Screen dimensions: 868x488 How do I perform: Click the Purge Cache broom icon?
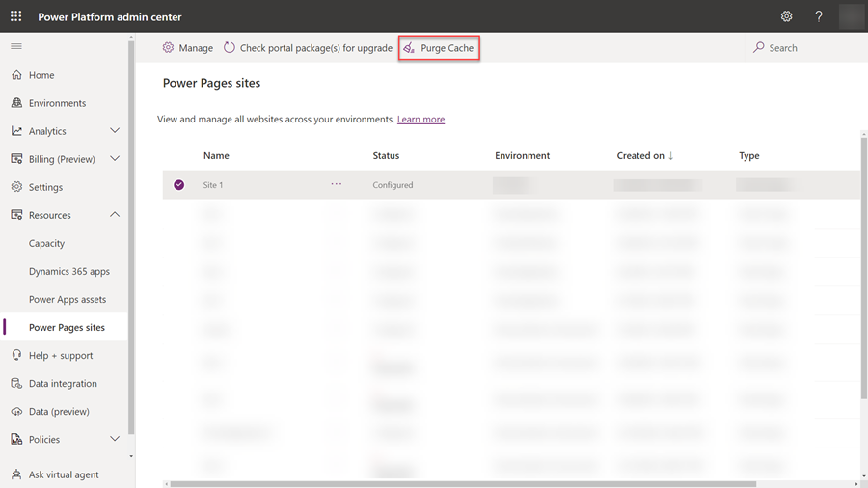(x=409, y=48)
